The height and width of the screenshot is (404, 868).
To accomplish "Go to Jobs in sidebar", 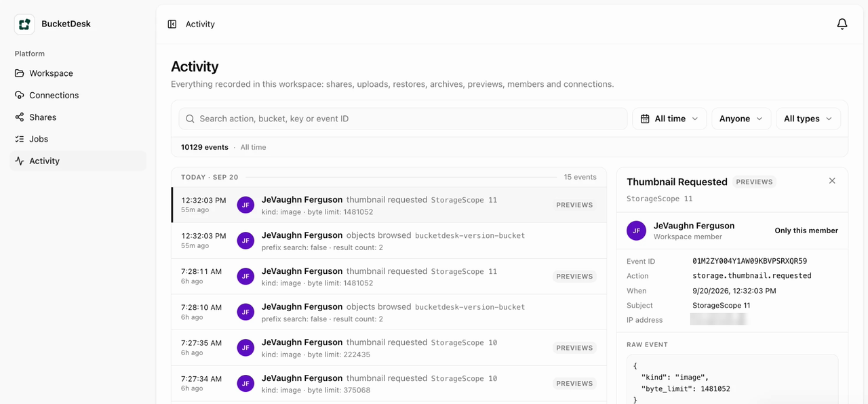I will 78,139.
